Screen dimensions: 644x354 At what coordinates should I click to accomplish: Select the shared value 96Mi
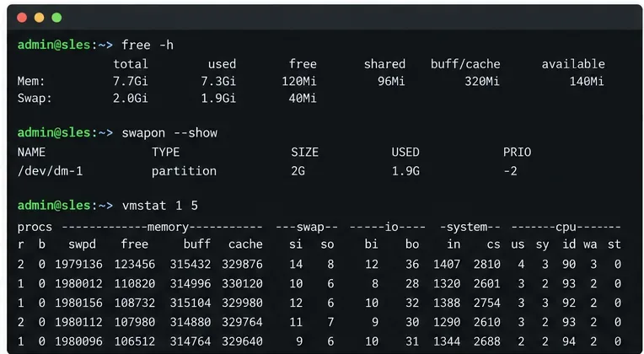tap(391, 81)
